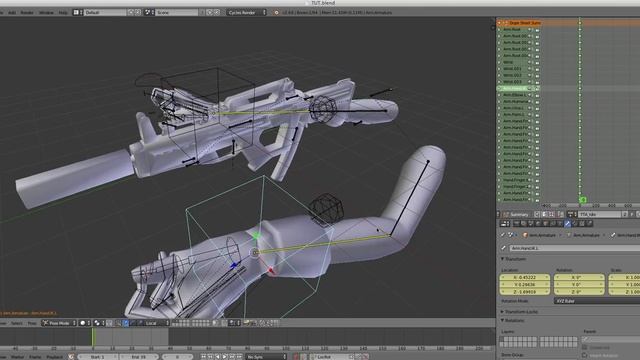Click the bone name field Arm.Hand.IK.L
This screenshot has height=360, width=640.
coord(575,248)
